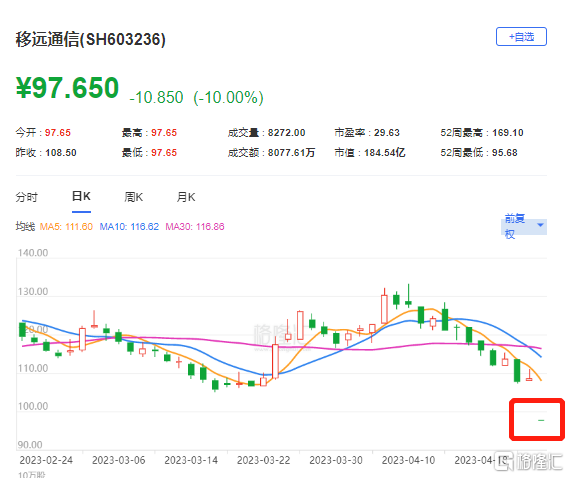The image size is (569, 478).
Task: Expand the 前复权 adjustment dropdown
Action: click(x=524, y=226)
